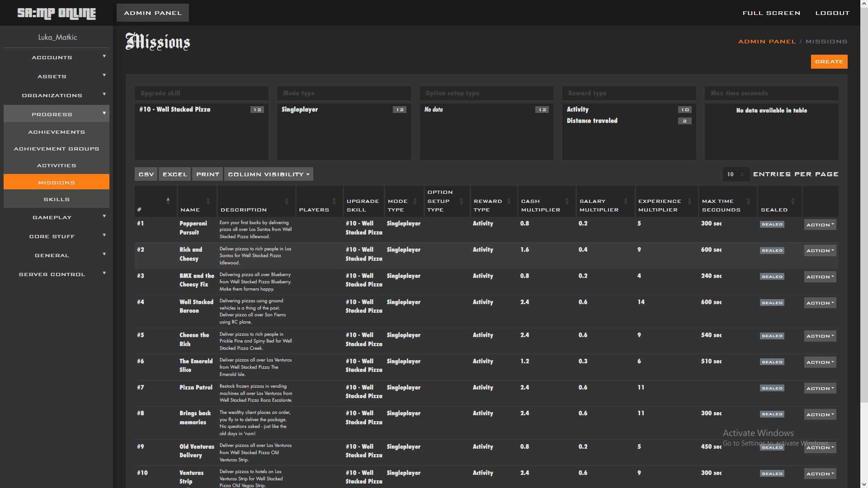
Task: Open Action dropdown for Pepperoni Pursuit
Action: 820,225
